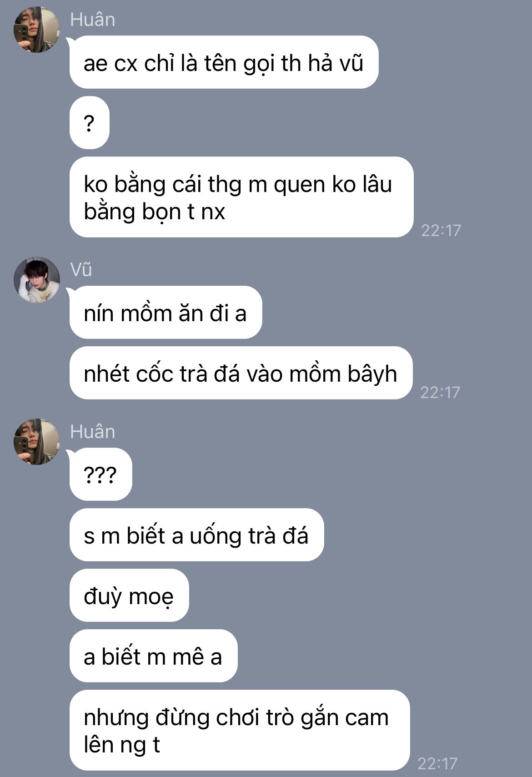Select message 's m biết a uống trà đá'
The image size is (532, 777).
pos(196,535)
